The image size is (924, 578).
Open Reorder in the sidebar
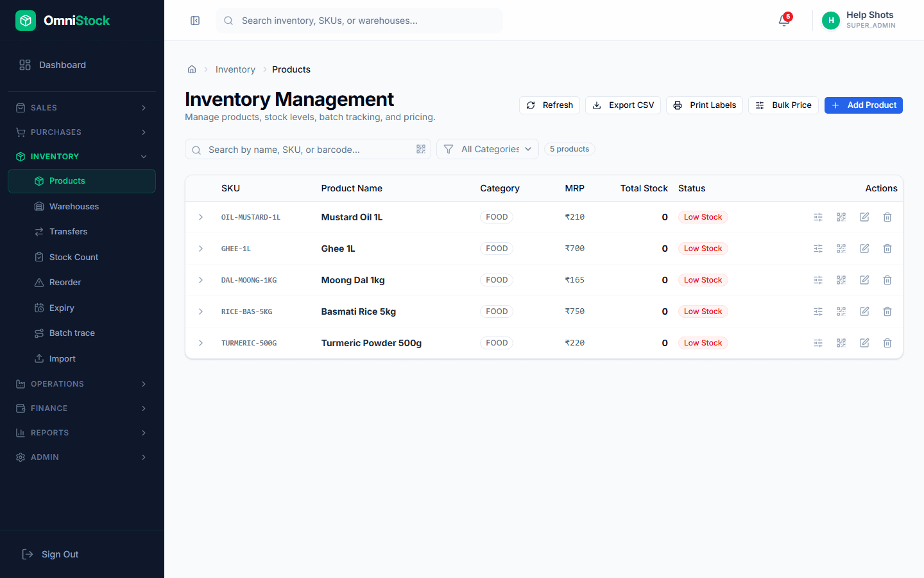coord(81,283)
